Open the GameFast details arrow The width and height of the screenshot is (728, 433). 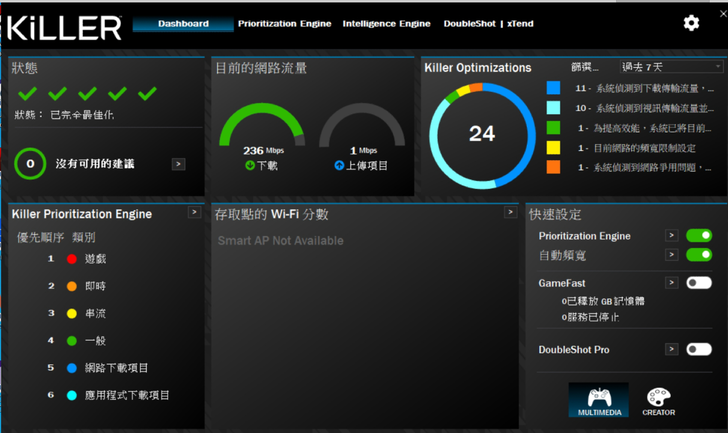671,283
